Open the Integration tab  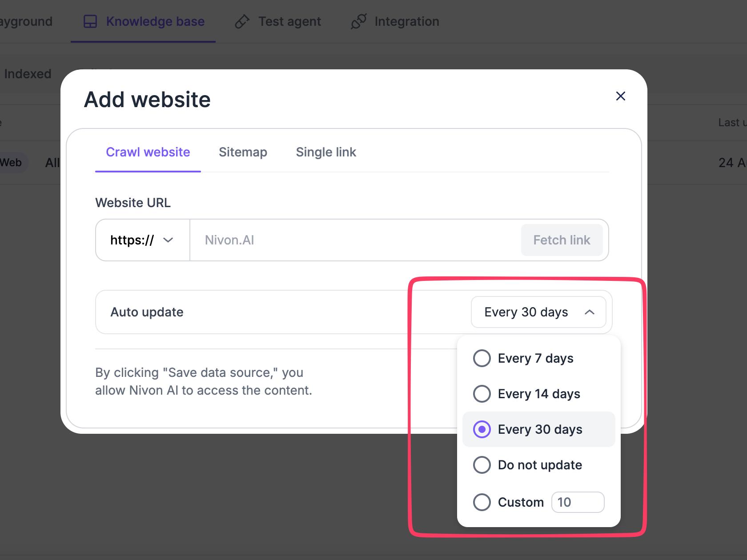point(395,21)
